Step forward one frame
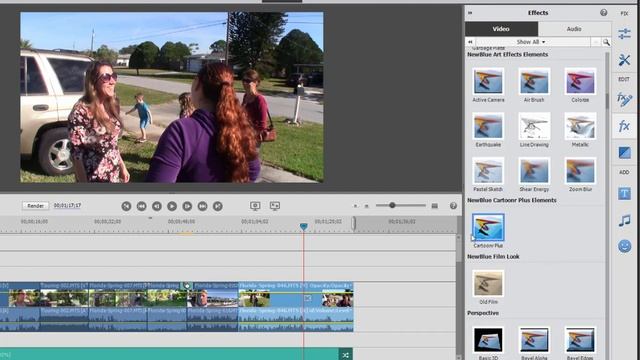This screenshot has height=360, width=640. pos(187,206)
